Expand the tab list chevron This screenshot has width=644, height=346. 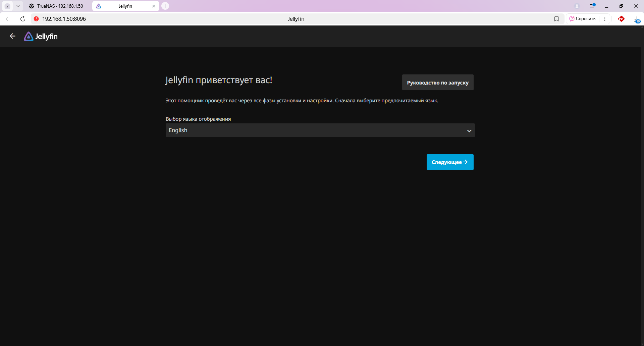click(18, 6)
